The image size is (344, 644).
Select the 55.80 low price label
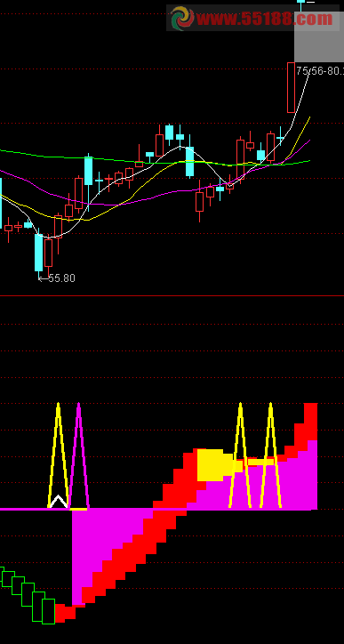click(x=61, y=278)
